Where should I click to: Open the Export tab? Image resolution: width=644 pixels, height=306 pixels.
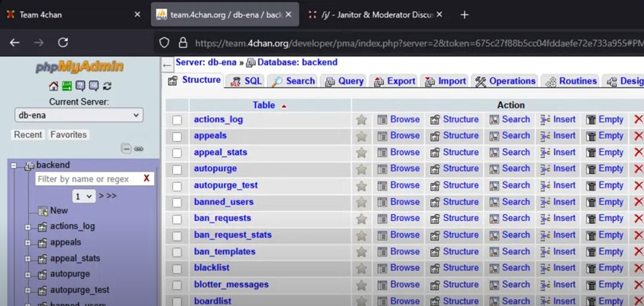(x=394, y=81)
